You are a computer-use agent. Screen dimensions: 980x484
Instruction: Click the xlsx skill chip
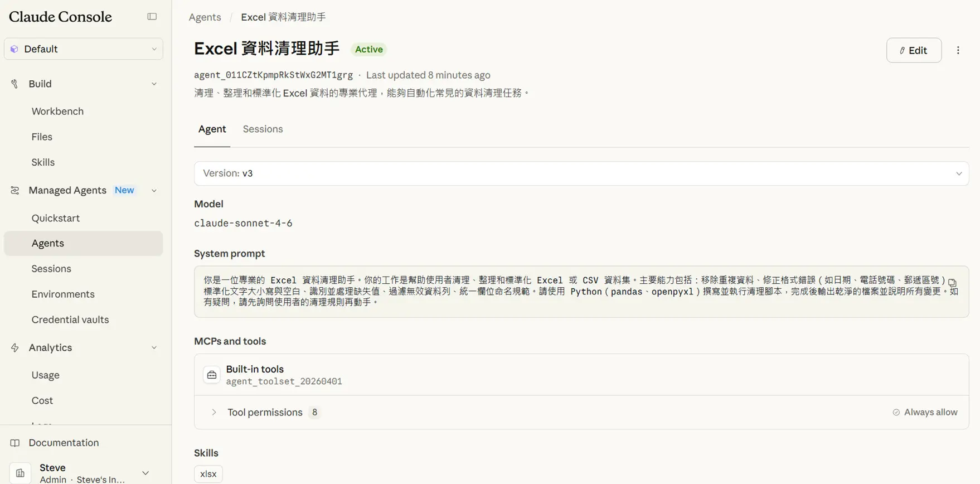[x=208, y=474]
